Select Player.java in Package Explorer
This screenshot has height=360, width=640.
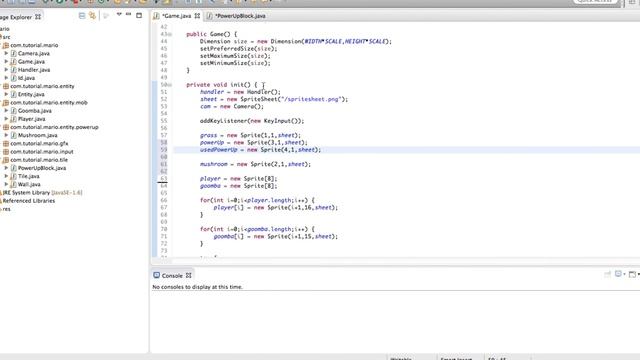pyautogui.click(x=31, y=119)
